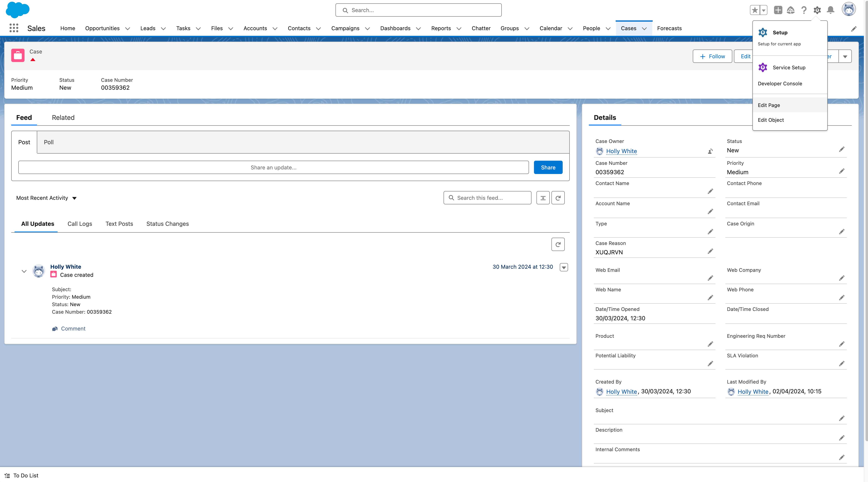Switch to the Related tab

[x=63, y=117]
